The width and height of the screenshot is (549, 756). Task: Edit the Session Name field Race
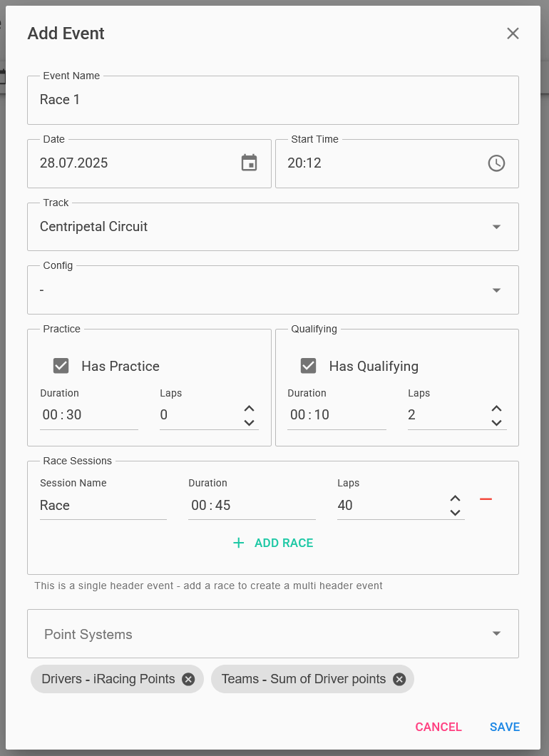click(103, 505)
